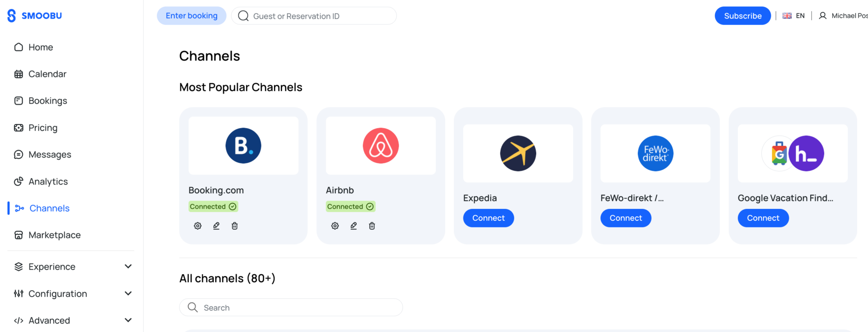Click the UK flag language icon
Screen dimensions: 868x332
tap(787, 16)
